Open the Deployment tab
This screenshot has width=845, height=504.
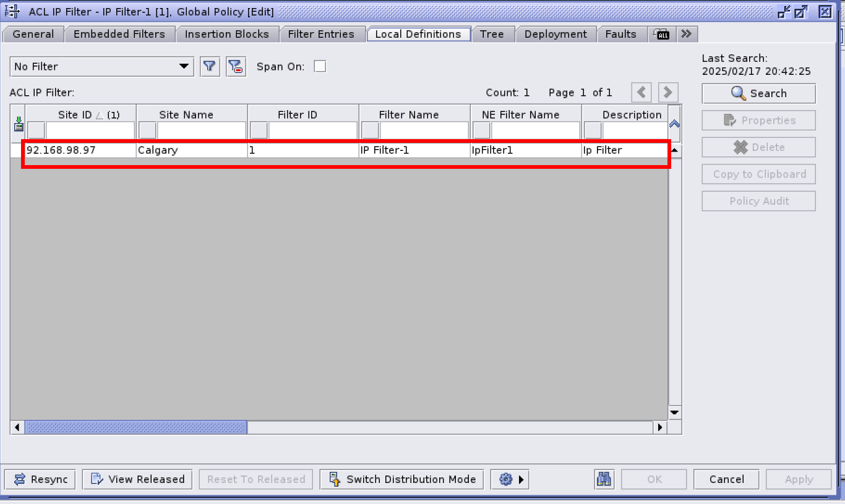coord(555,34)
